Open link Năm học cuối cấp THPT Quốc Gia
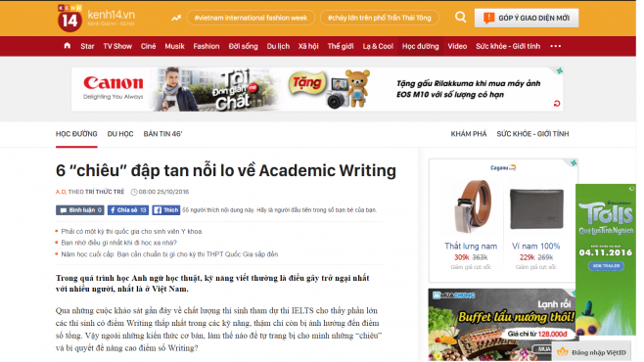The width and height of the screenshot is (644, 362). [169, 254]
